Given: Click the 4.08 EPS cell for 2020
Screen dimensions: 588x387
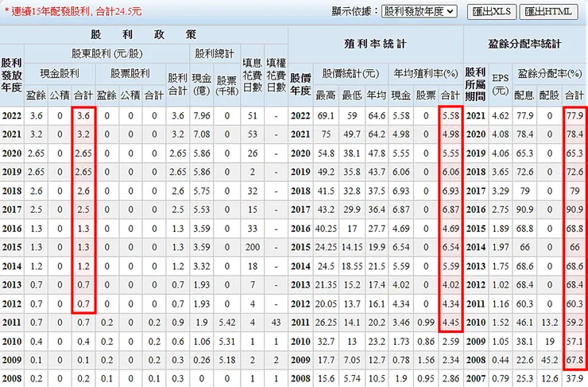Looking at the screenshot, I should (501, 134).
